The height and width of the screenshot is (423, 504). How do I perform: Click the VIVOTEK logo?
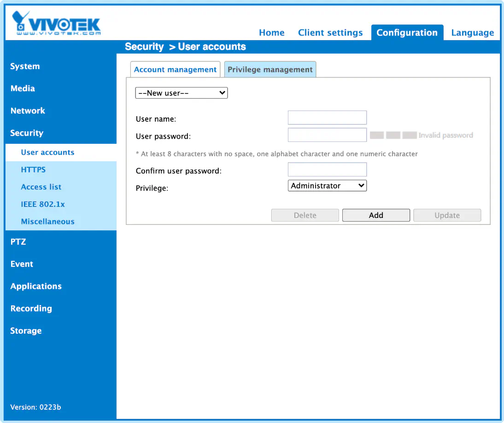[56, 23]
